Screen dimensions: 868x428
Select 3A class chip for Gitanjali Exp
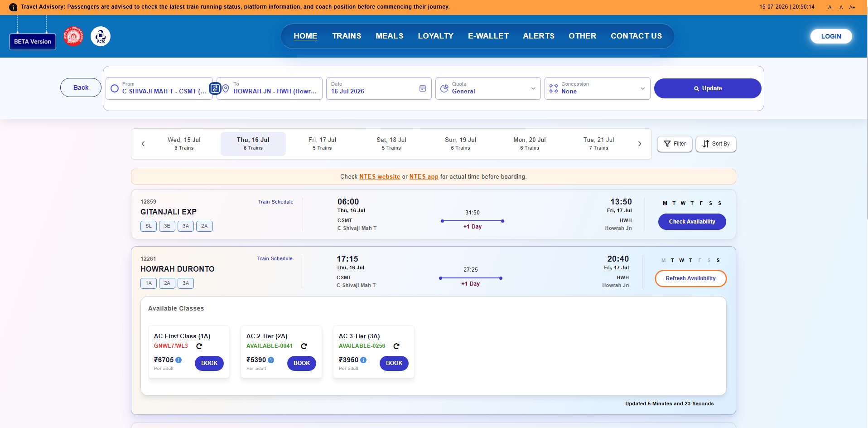pyautogui.click(x=186, y=226)
